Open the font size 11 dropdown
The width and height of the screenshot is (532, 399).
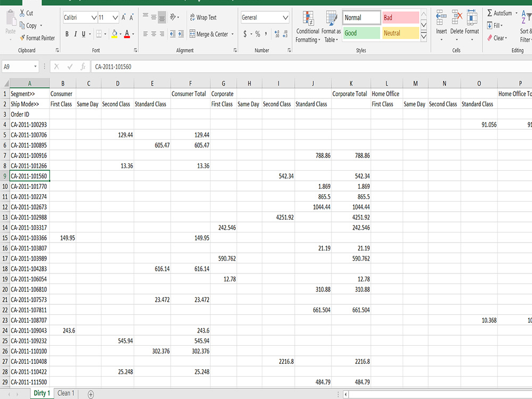pyautogui.click(x=115, y=18)
